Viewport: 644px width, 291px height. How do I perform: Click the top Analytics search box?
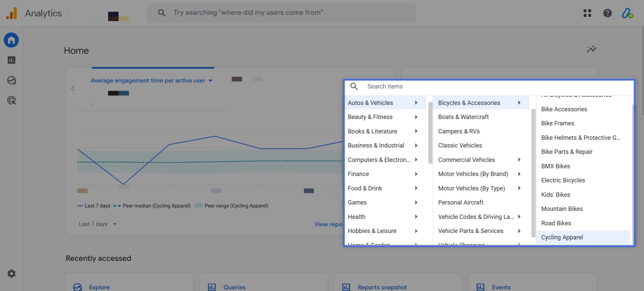coord(281,13)
